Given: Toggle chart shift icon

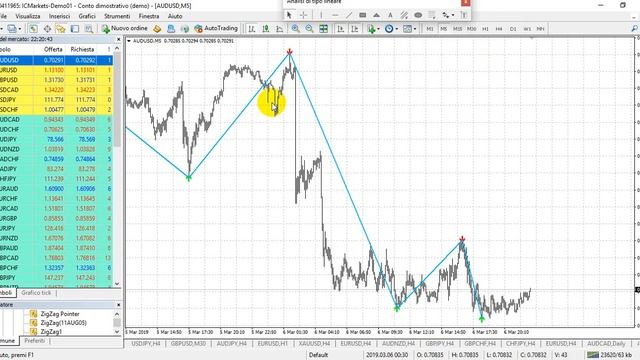Looking at the screenshot, I should (354, 29).
